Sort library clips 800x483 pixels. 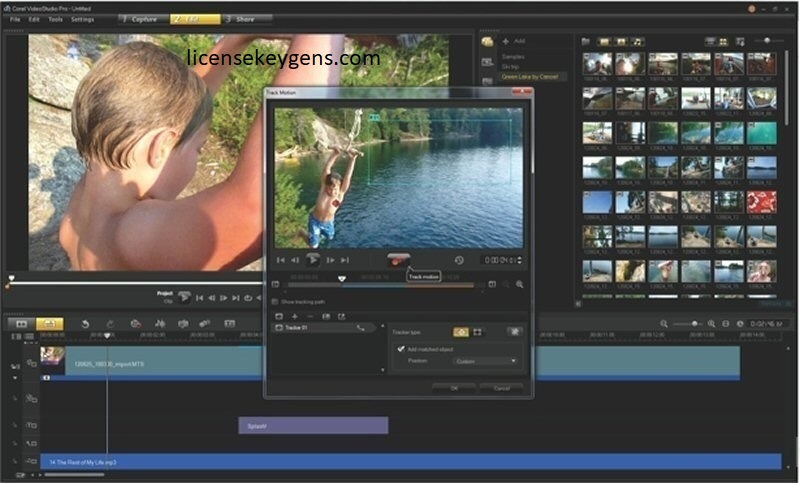point(740,41)
